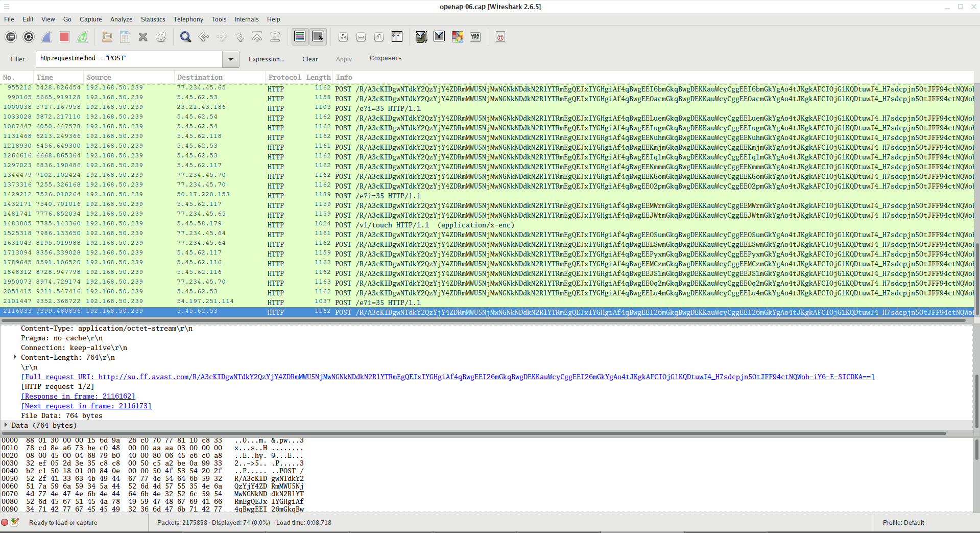Follow the Response in frame 2116162 link
Screen dimensions: 980x533
(x=78, y=396)
